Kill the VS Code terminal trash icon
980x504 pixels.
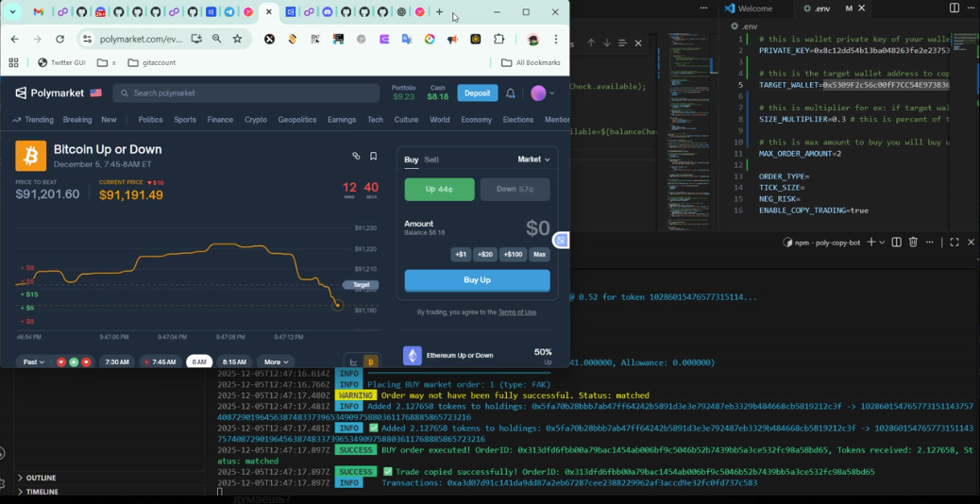(x=913, y=243)
